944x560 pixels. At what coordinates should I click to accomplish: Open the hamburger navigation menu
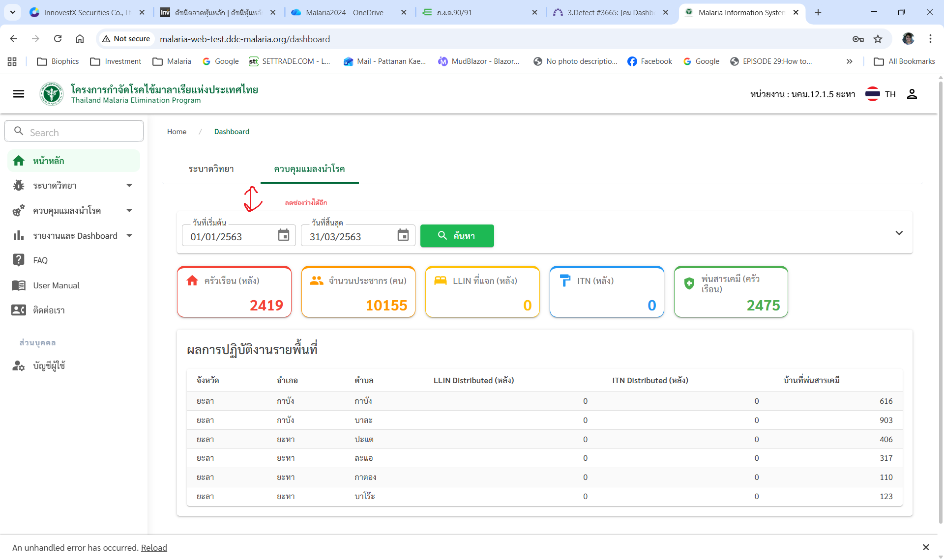[19, 94]
